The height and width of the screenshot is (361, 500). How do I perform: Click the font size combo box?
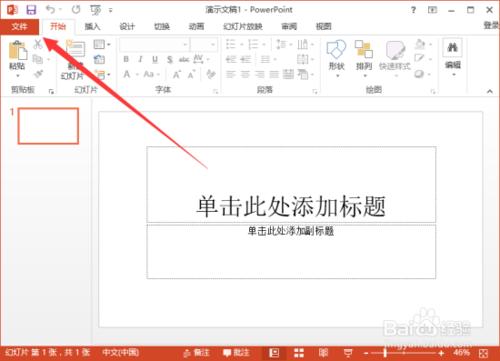coord(204,44)
